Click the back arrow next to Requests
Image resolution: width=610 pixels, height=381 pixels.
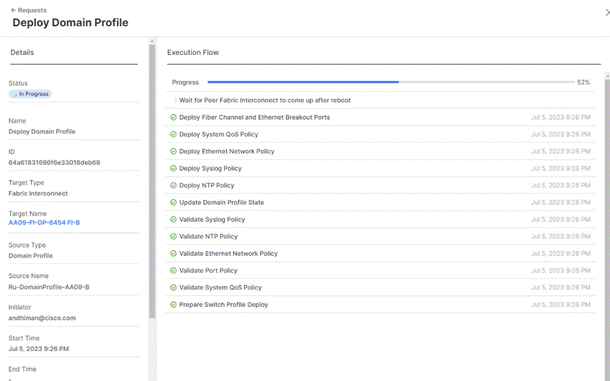click(x=13, y=10)
